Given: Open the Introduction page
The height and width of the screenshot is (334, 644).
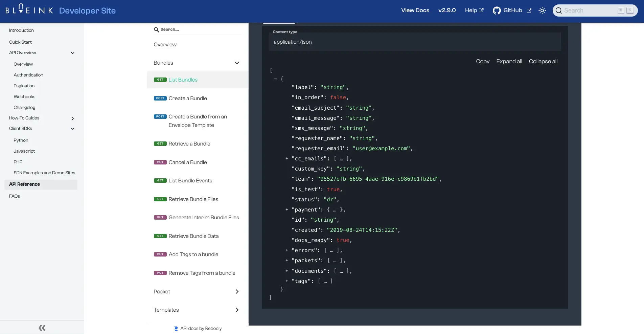Looking at the screenshot, I should tap(21, 30).
